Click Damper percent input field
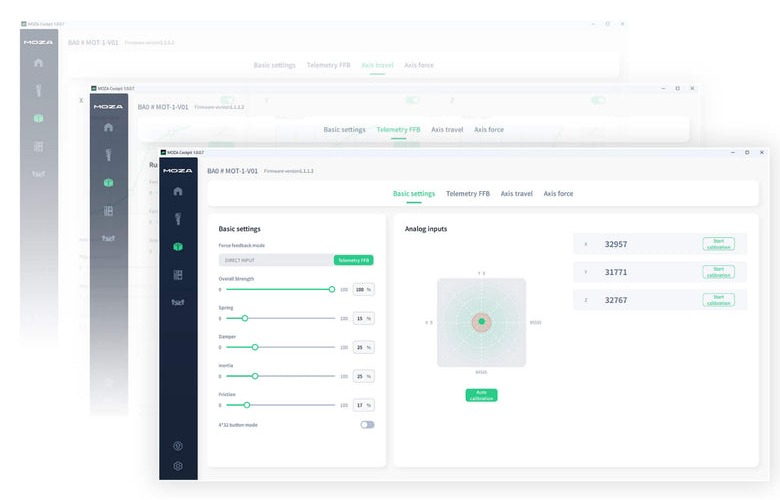 point(363,347)
